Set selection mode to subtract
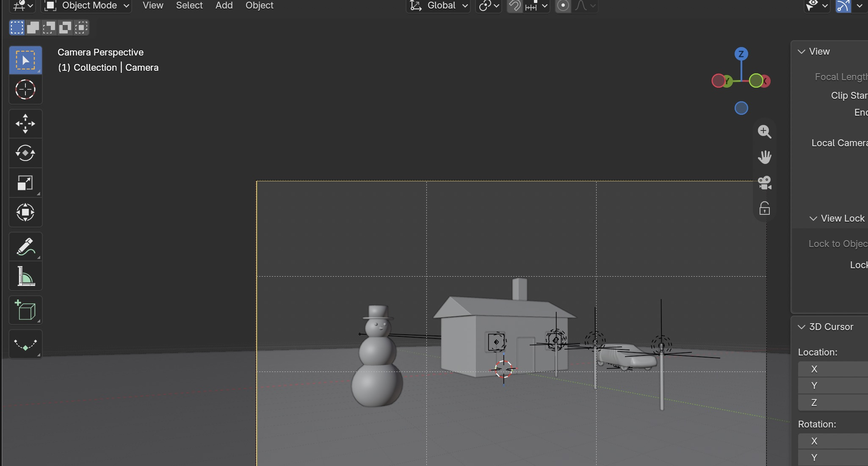 [49, 28]
